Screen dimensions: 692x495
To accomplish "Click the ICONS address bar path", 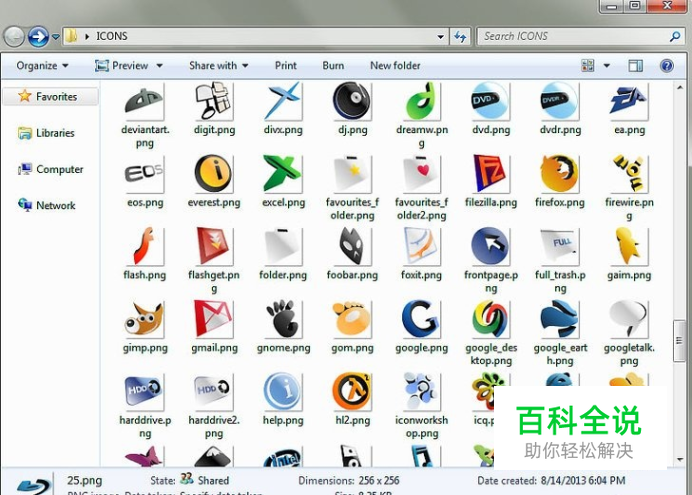I will pyautogui.click(x=112, y=36).
